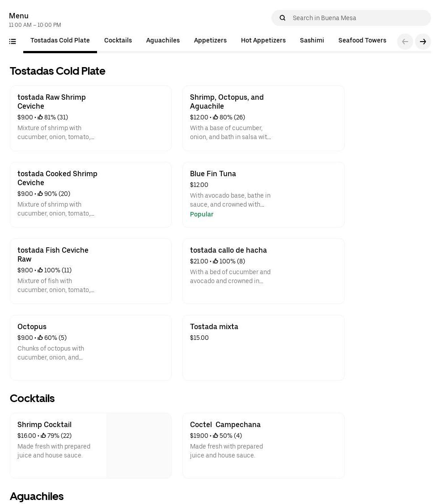The width and height of the screenshot is (440, 504).
Task: Open Shrimp, Octopus, and Aguachile item
Action: tap(263, 118)
